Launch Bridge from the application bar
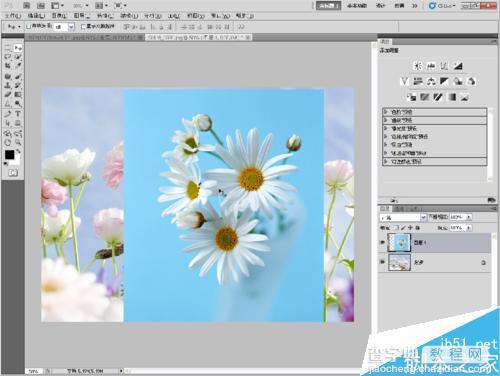Screen dimensions: 500x376 [27, 5]
